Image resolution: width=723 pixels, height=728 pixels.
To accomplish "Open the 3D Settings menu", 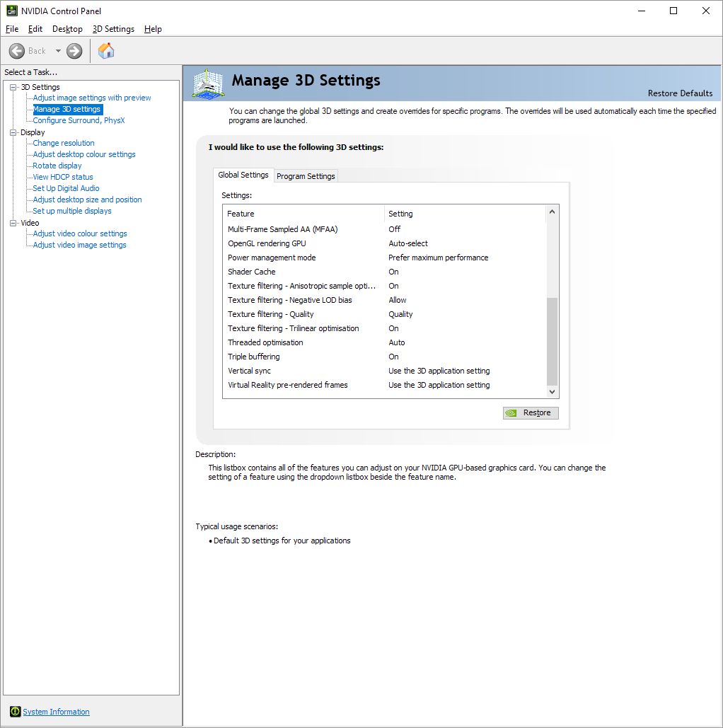I will click(x=113, y=29).
